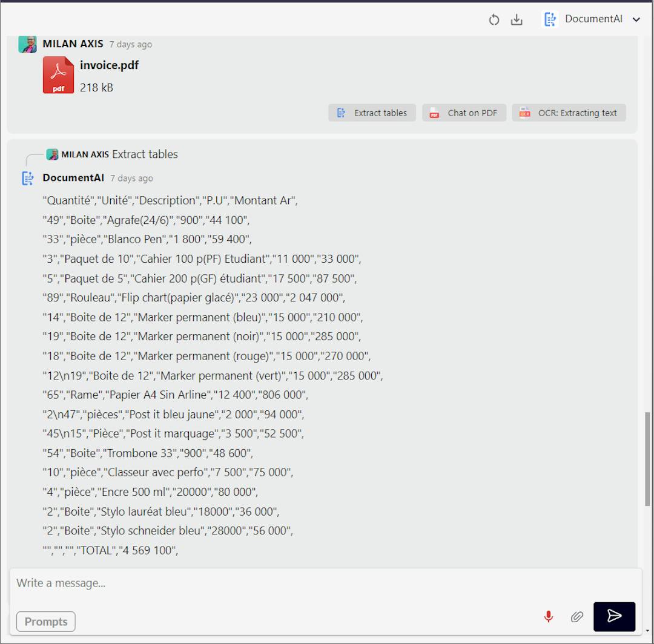Click the OCR: Extracting text button
This screenshot has height=644, width=654.
(569, 113)
